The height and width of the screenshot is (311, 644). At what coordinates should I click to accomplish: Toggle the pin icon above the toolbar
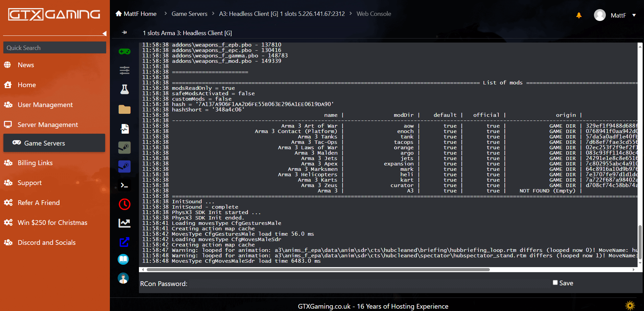(x=124, y=32)
